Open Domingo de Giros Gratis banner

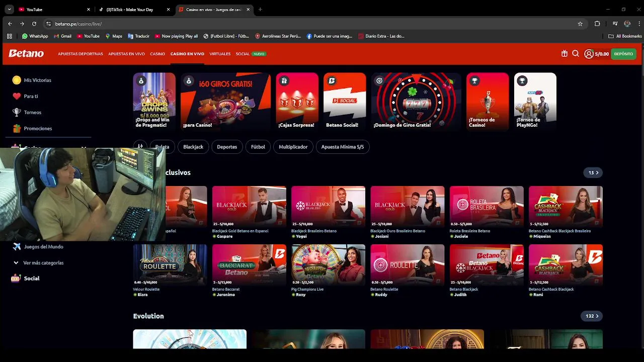pyautogui.click(x=416, y=102)
